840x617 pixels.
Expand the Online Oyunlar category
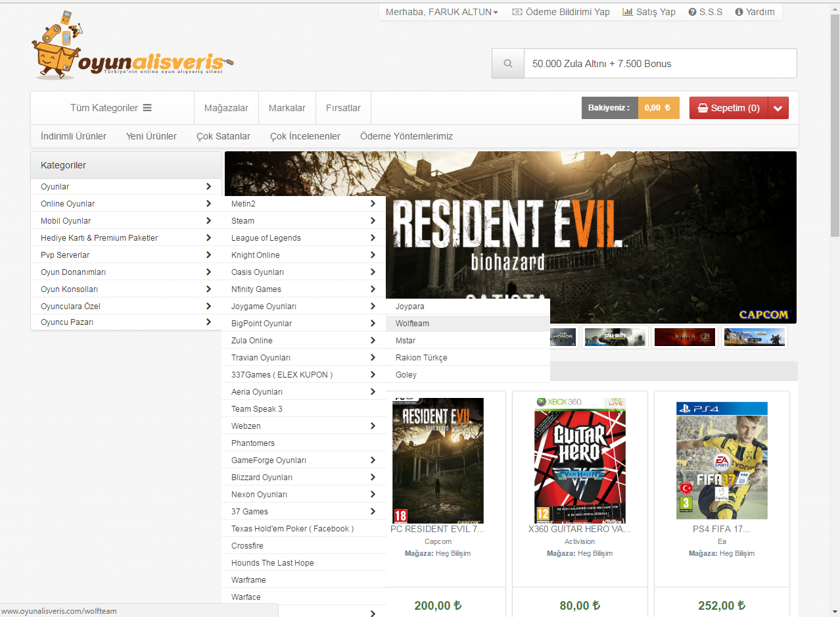pos(126,204)
